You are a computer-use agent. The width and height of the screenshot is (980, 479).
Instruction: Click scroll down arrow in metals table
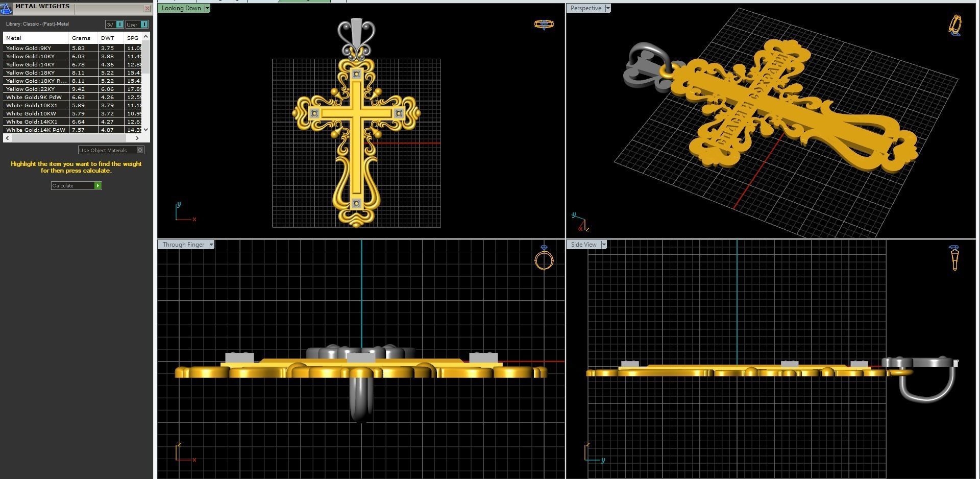tap(146, 130)
